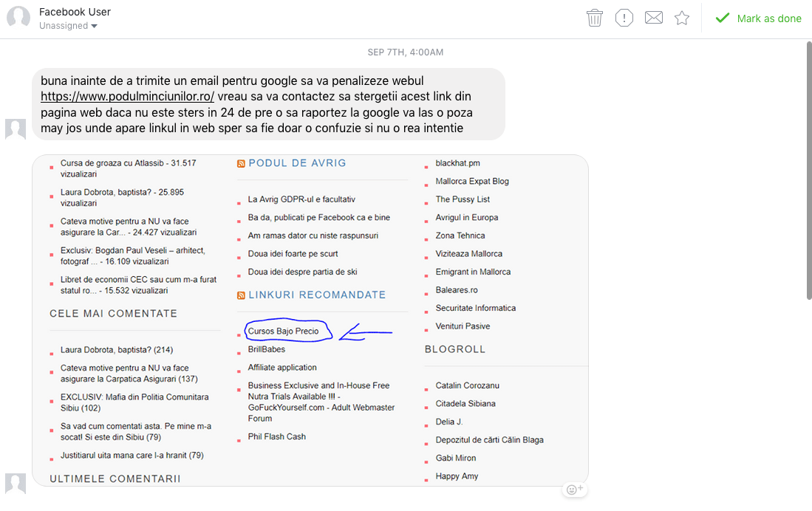
Task: Click circled Cursos Bajo Precio in image
Action: [x=284, y=332]
